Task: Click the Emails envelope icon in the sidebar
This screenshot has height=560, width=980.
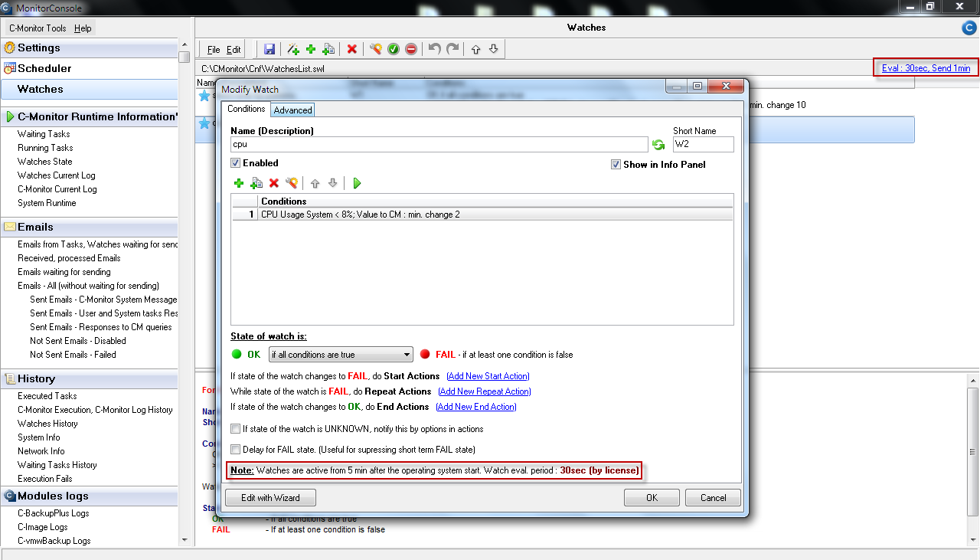Action: (x=10, y=227)
